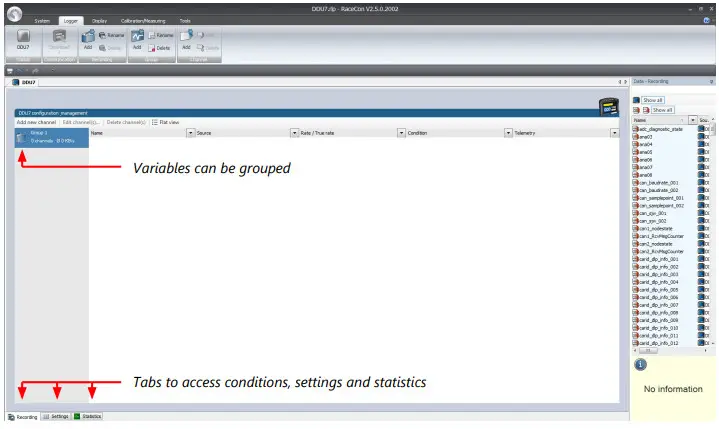The image size is (719, 429).
Task: Switch to the Statistics bottom tab
Action: coord(88,417)
